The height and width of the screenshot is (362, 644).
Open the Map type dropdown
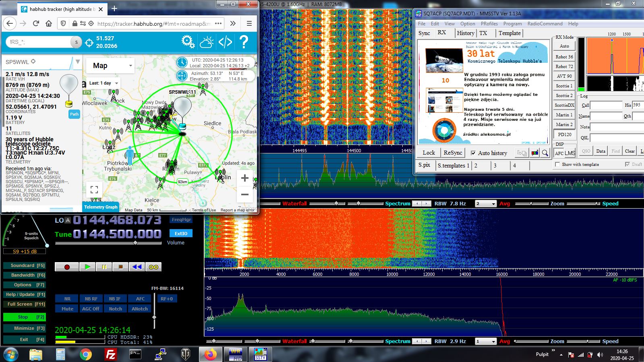pos(110,66)
